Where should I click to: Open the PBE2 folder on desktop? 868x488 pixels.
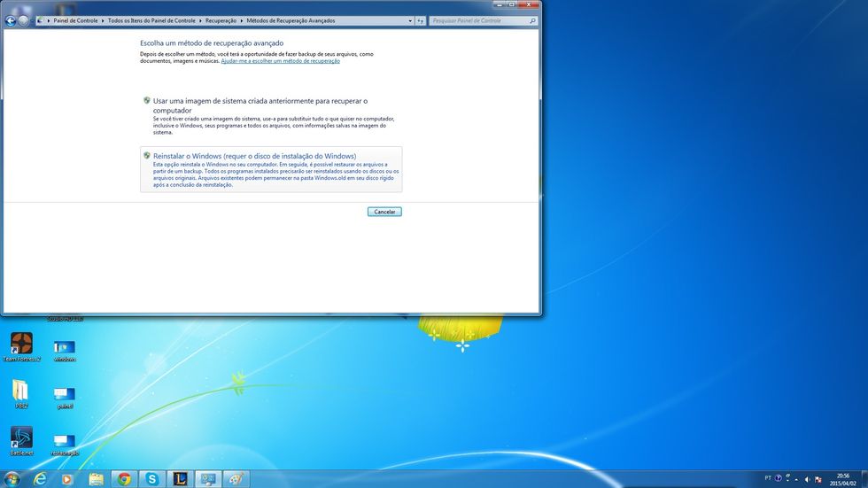click(21, 394)
